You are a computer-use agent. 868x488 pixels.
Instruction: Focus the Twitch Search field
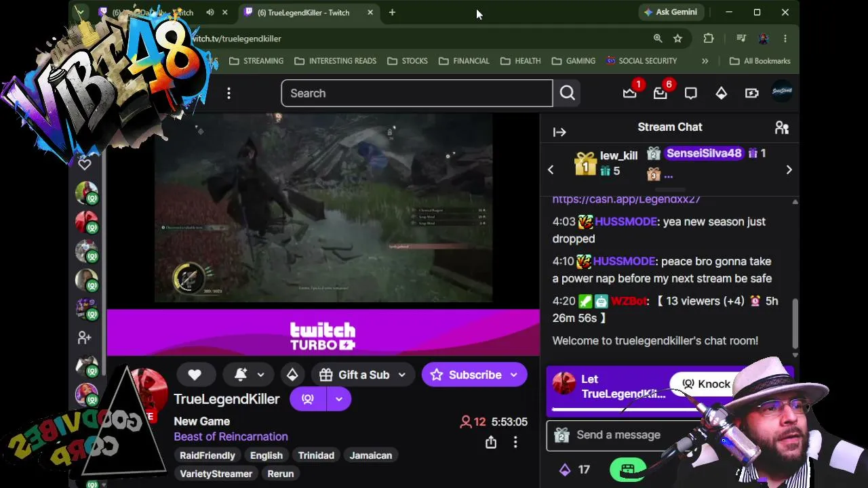[417, 94]
